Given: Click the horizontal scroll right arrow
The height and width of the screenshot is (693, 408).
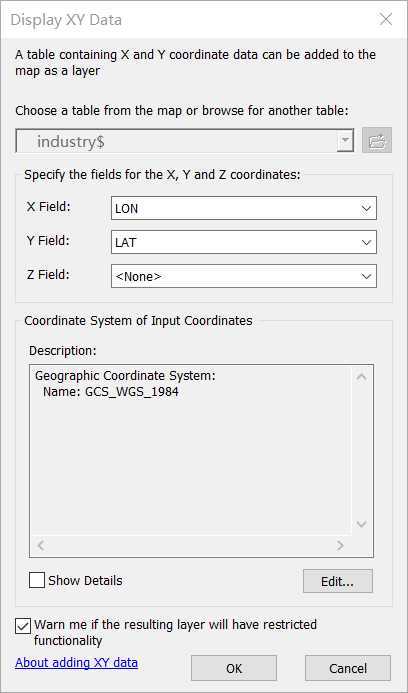Looking at the screenshot, I should tap(340, 545).
